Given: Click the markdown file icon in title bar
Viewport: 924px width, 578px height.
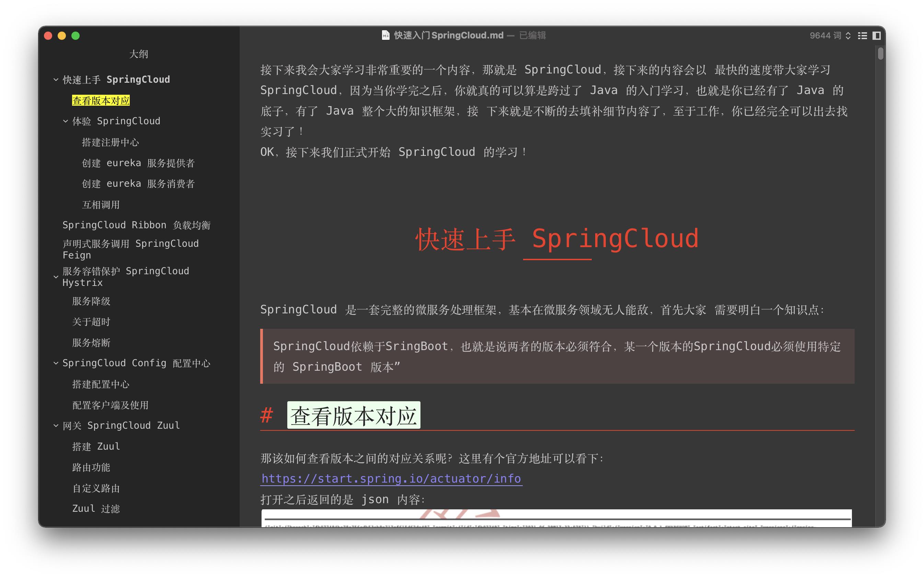Looking at the screenshot, I should point(385,35).
